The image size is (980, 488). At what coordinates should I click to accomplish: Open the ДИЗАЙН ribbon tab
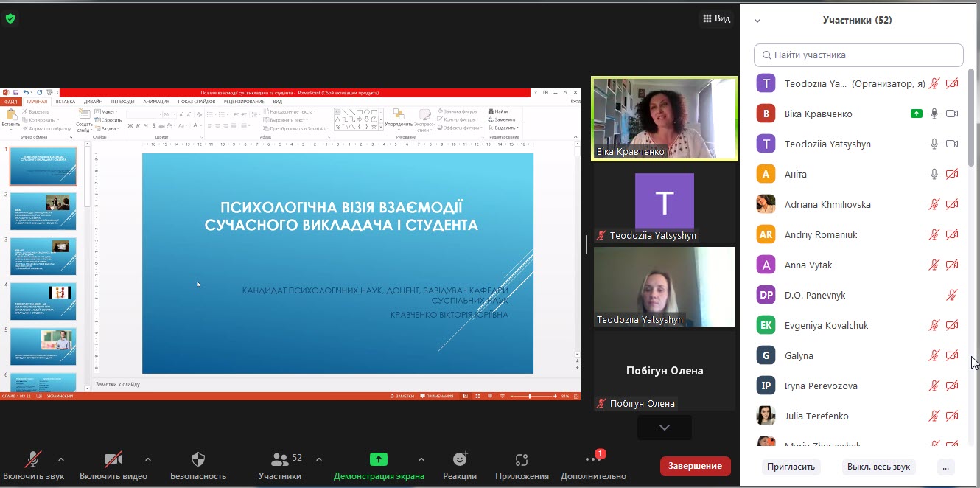coord(93,102)
